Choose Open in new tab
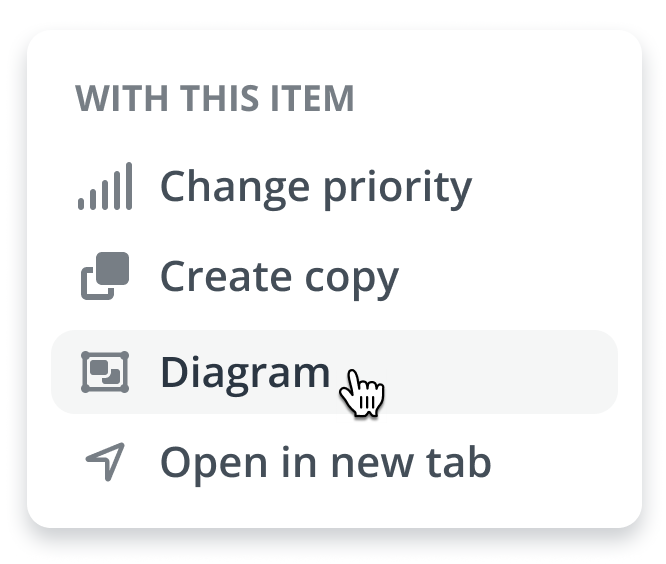666x564 pixels. 325,462
